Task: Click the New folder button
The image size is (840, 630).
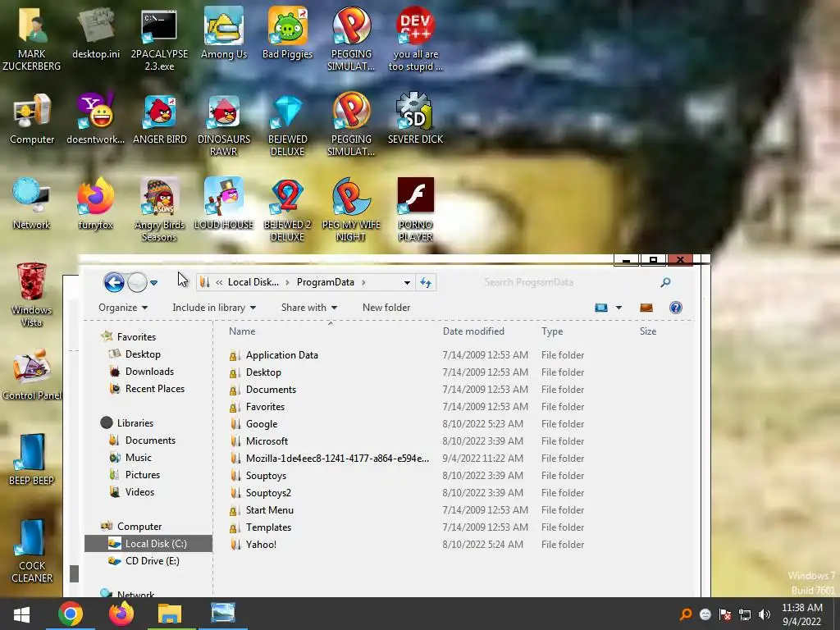Action: pos(386,308)
